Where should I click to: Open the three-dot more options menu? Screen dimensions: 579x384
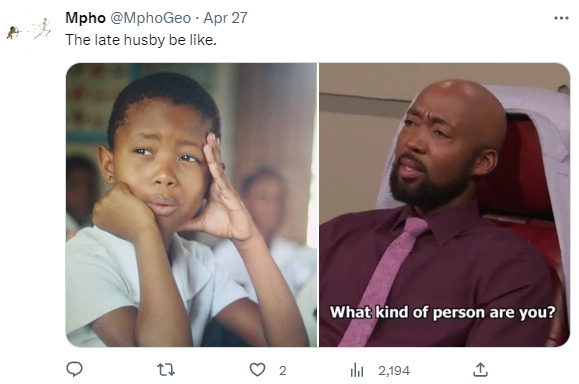[561, 18]
